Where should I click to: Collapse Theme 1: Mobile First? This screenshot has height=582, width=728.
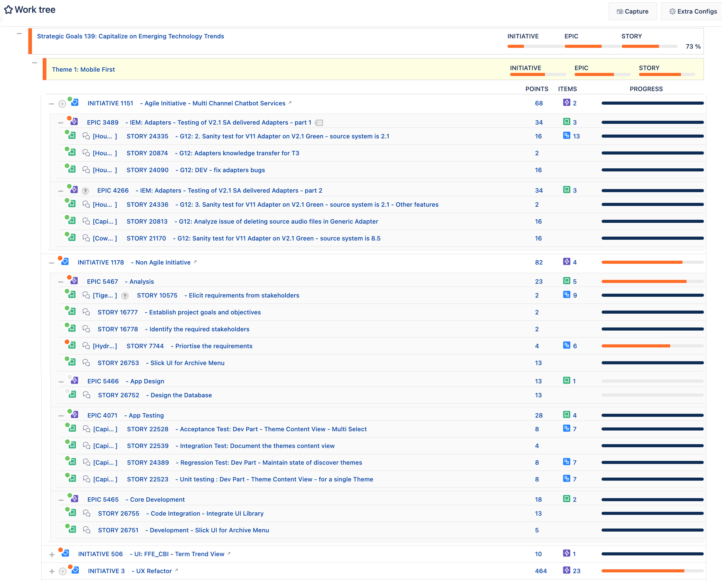point(35,63)
